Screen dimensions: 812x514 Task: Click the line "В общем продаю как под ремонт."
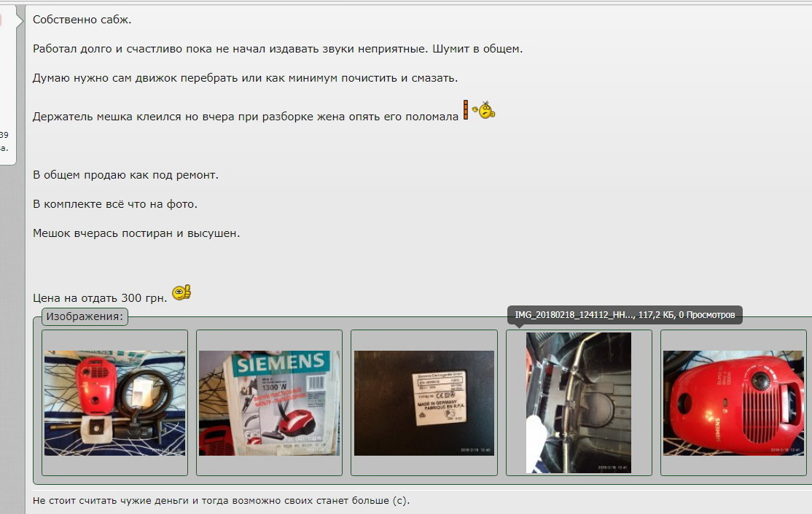pyautogui.click(x=125, y=175)
